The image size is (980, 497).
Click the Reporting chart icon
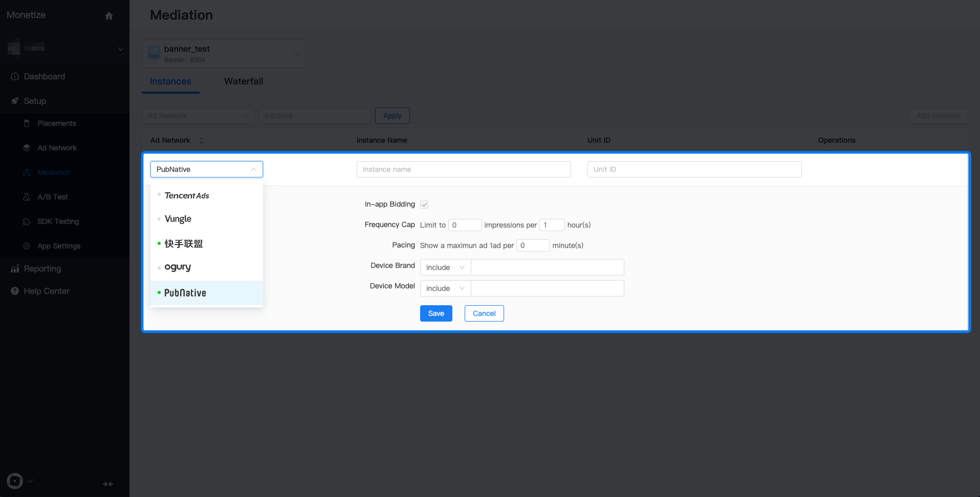point(15,268)
